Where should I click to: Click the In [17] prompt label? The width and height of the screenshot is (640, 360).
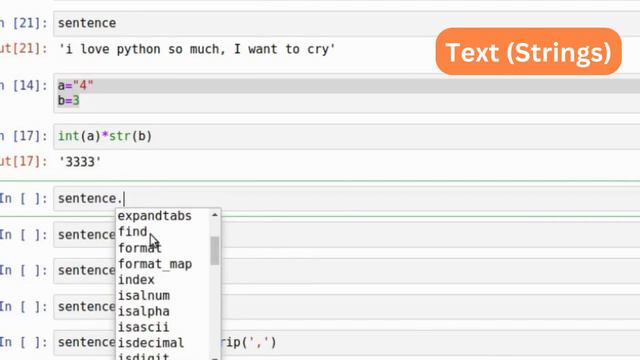(x=24, y=136)
